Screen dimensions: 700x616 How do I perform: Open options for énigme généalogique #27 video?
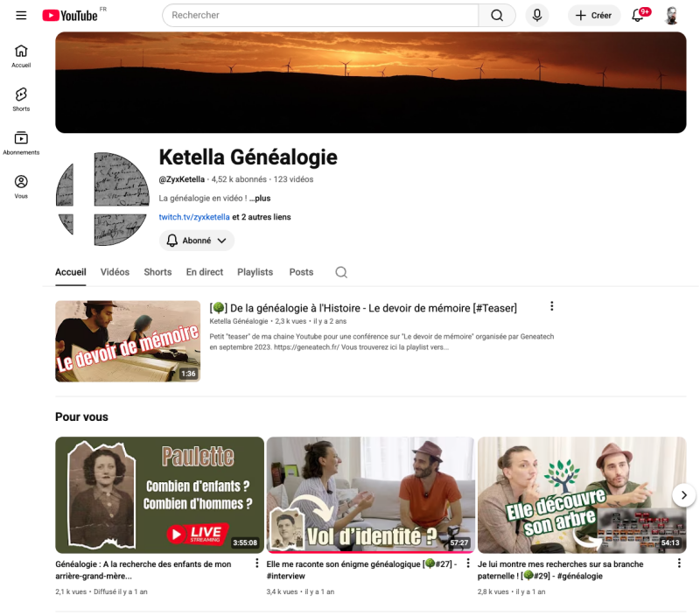(468, 563)
